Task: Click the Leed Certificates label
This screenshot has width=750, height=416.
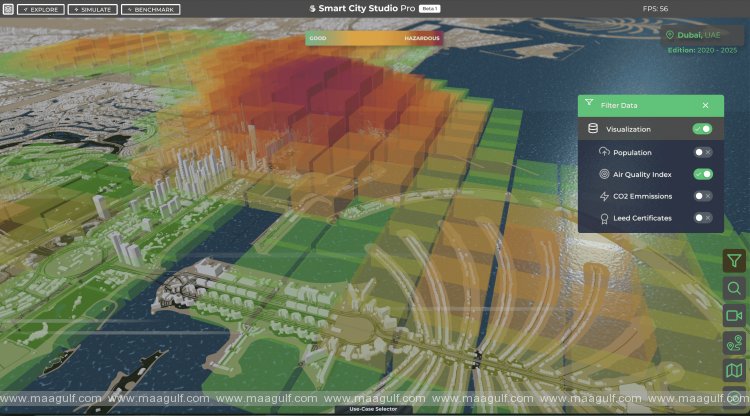Action: click(x=642, y=218)
